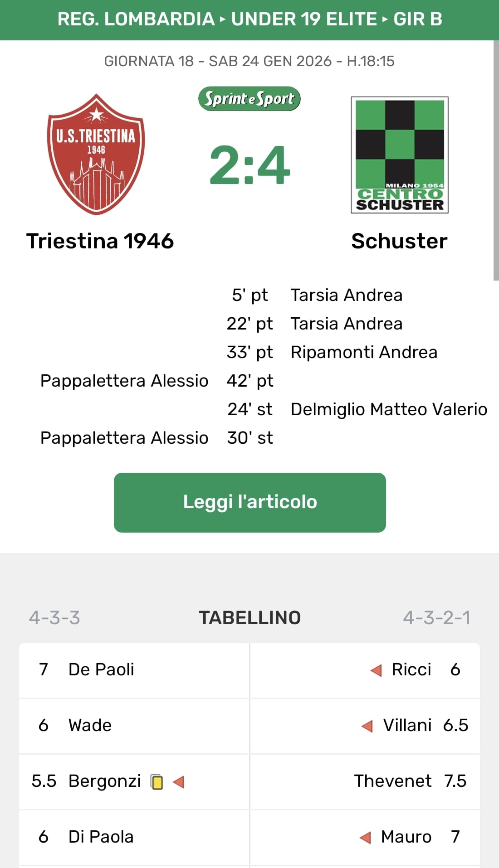The image size is (499, 868).
Task: Select UNDER 19 ELITE breadcrumb
Action: pos(304,19)
